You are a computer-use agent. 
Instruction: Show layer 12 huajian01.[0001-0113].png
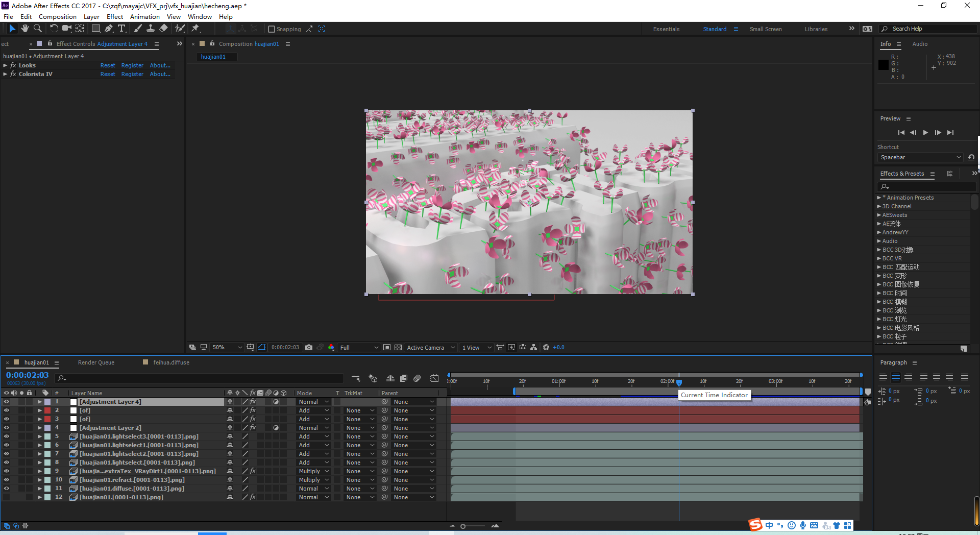click(x=6, y=497)
